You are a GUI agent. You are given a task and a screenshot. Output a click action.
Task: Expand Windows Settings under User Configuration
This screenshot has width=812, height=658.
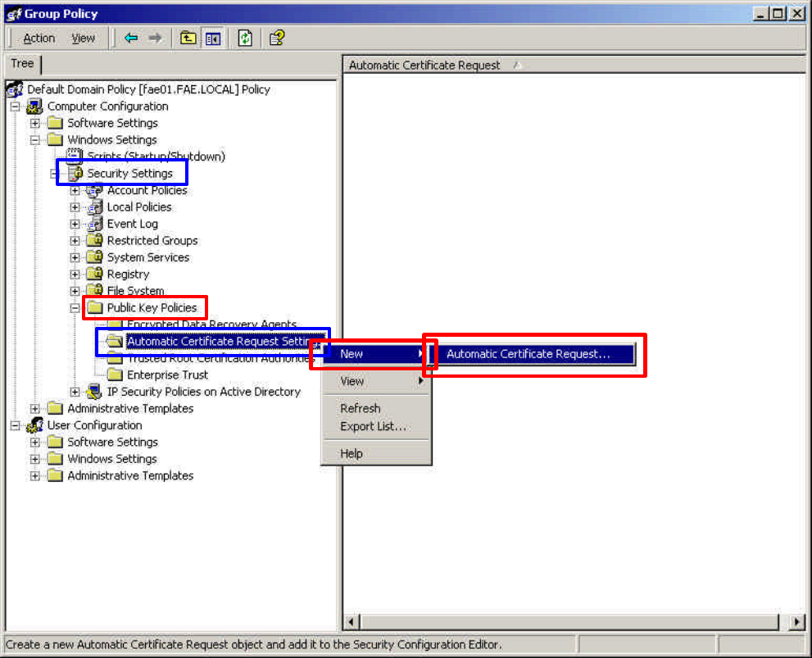tap(34, 459)
